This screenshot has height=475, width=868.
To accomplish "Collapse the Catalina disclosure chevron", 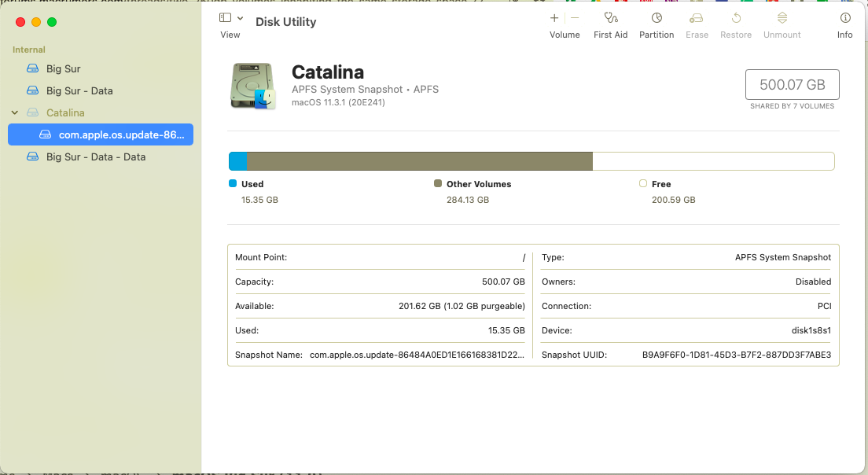I will 15,113.
